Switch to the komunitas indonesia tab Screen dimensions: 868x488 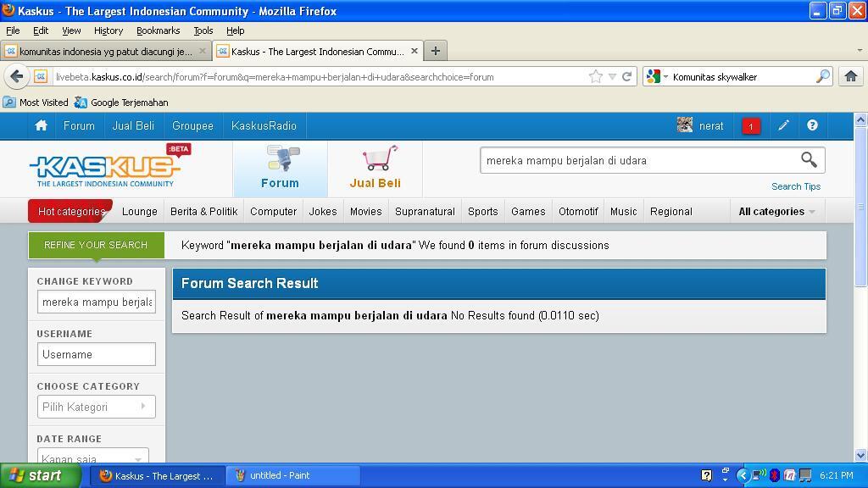105,51
